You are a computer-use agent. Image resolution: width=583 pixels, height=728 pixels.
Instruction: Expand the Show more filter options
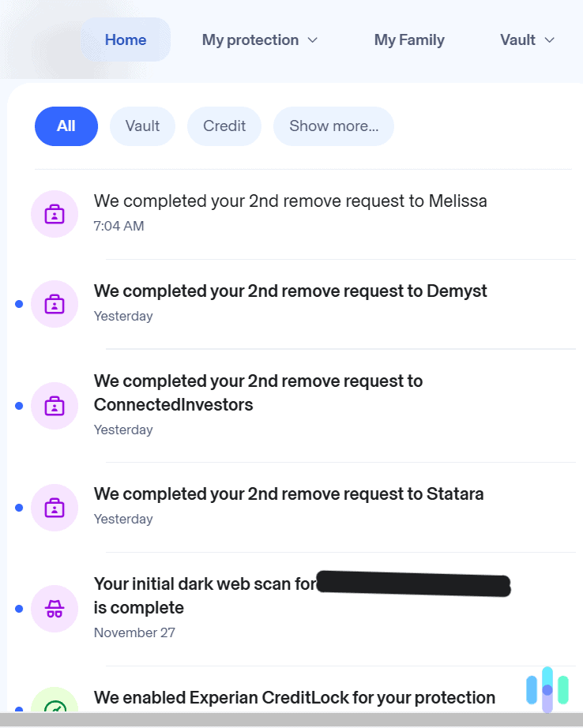pyautogui.click(x=333, y=126)
